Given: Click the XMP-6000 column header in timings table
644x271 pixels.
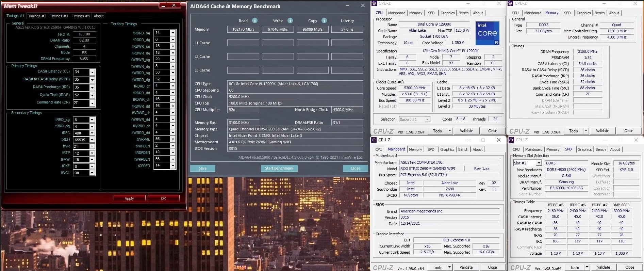Looking at the screenshot, I should coord(621,205).
